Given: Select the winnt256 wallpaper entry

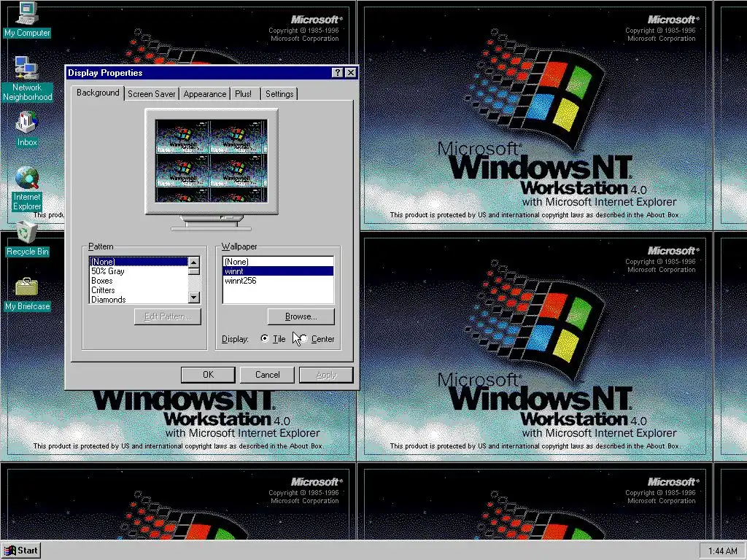Looking at the screenshot, I should coord(278,281).
